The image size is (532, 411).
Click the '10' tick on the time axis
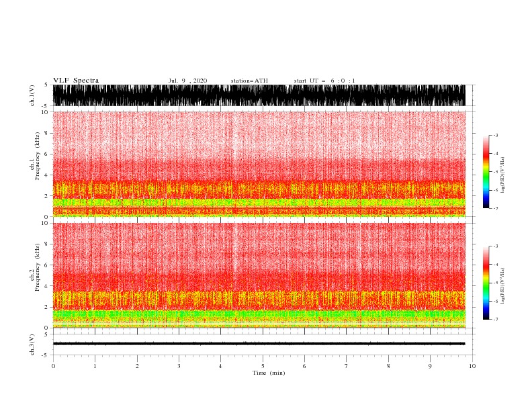tap(472, 366)
